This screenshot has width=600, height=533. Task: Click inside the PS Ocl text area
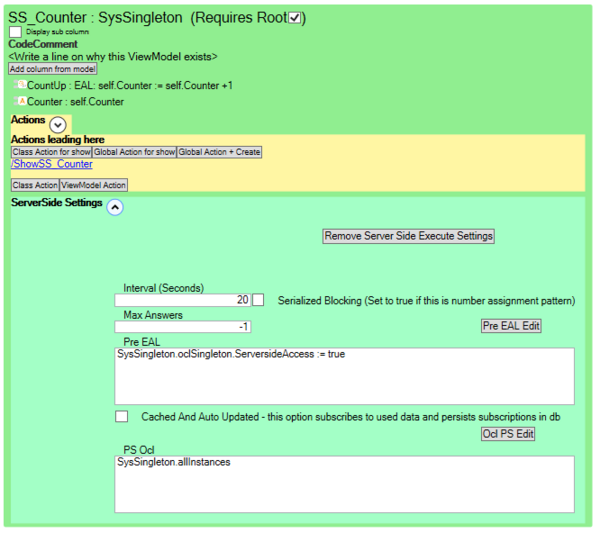click(344, 484)
